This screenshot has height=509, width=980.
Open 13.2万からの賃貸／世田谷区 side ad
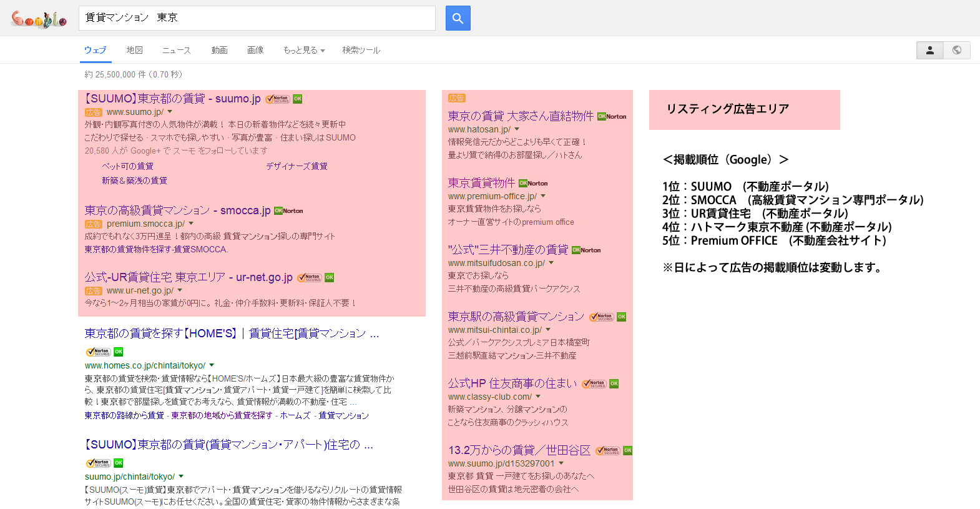click(x=519, y=450)
